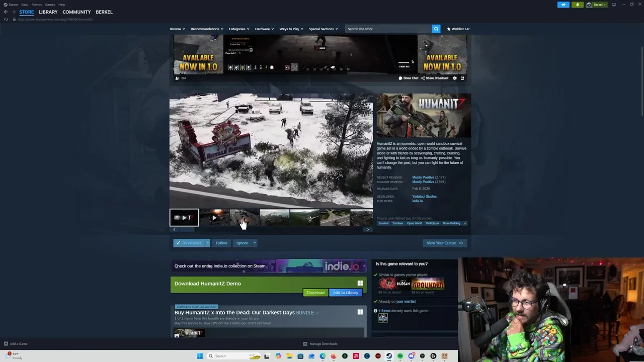Image resolution: width=644 pixels, height=362 pixels.
Task: Click the Survival tag
Action: tap(383, 223)
